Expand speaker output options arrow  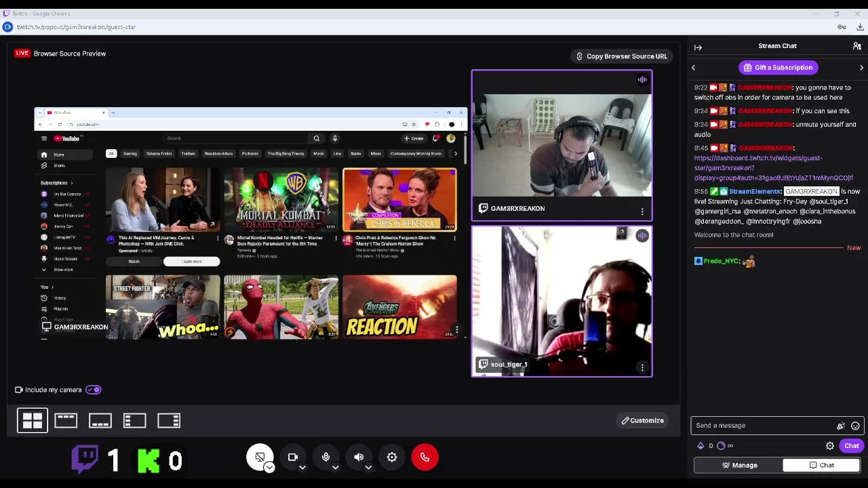tap(368, 467)
